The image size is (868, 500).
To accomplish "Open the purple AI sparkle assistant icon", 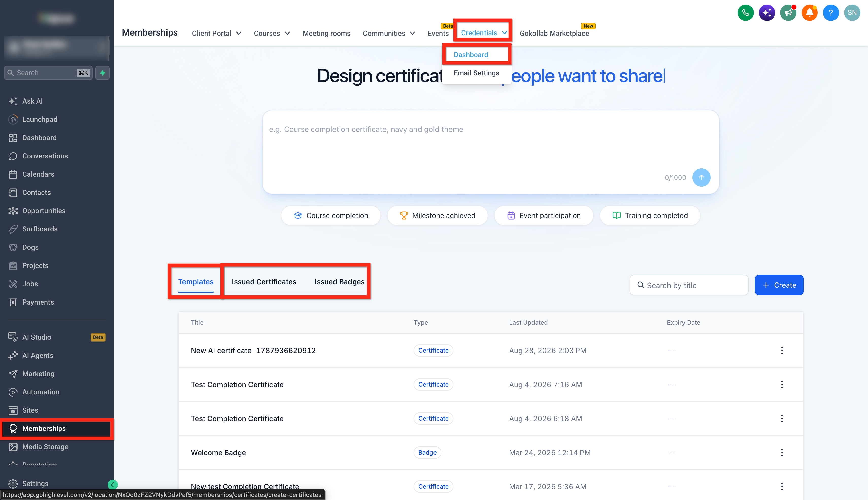I will click(x=767, y=13).
